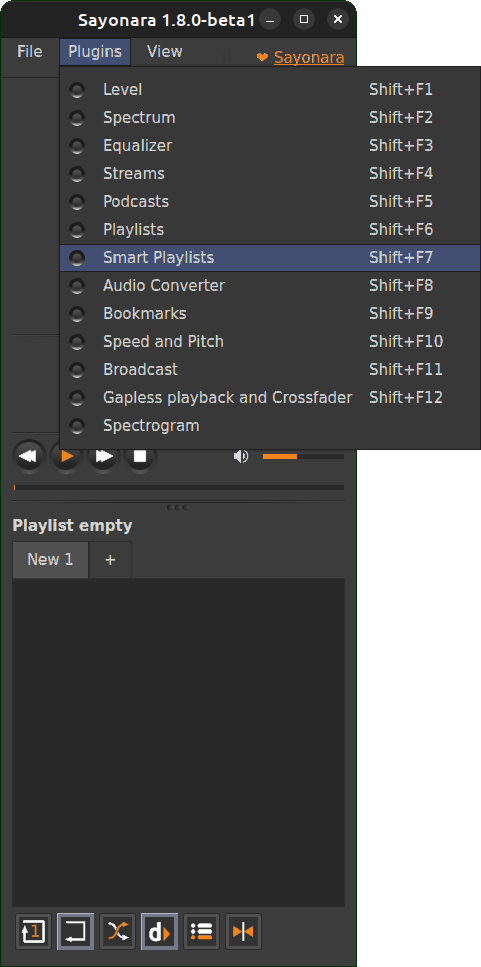Click the splitter handle dots above playlist

click(178, 508)
